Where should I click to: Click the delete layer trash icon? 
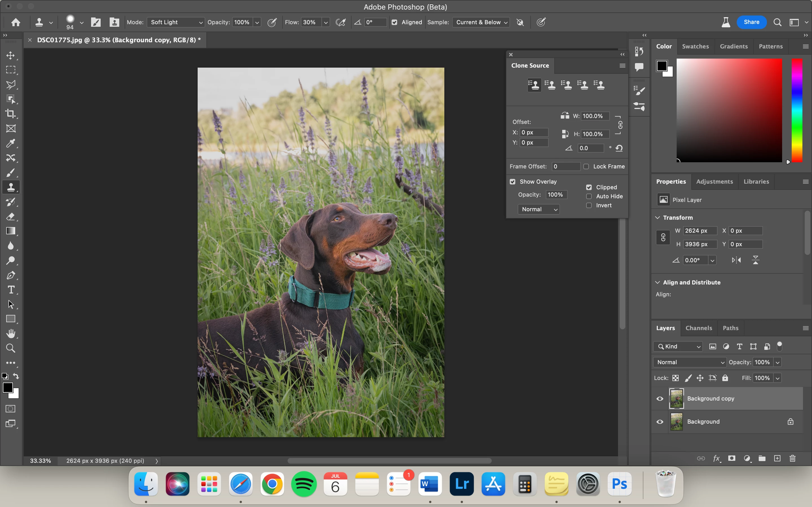(x=792, y=458)
